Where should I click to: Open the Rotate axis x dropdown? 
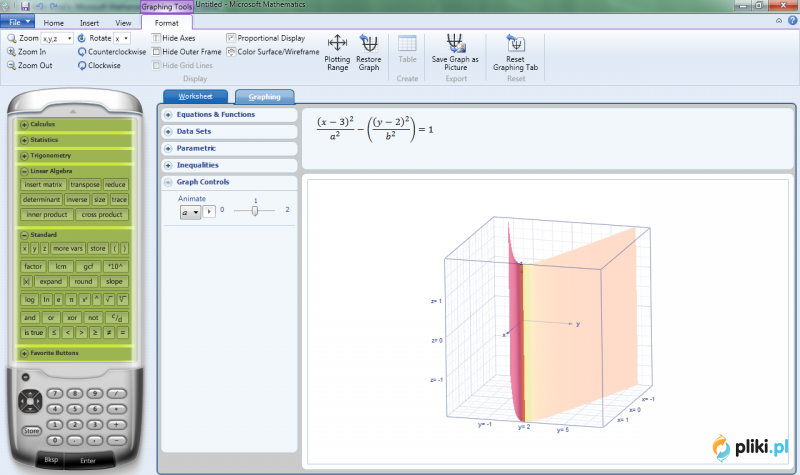(126, 38)
